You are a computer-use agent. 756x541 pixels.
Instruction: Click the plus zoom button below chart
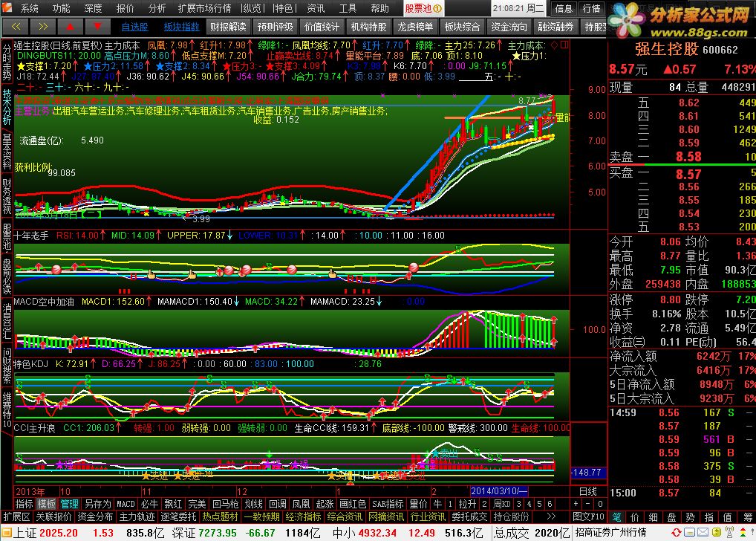(576, 504)
